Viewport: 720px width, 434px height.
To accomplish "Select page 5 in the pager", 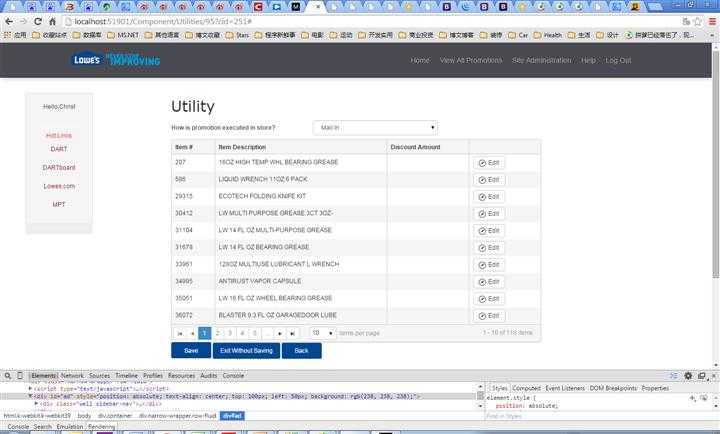I will tap(254, 333).
